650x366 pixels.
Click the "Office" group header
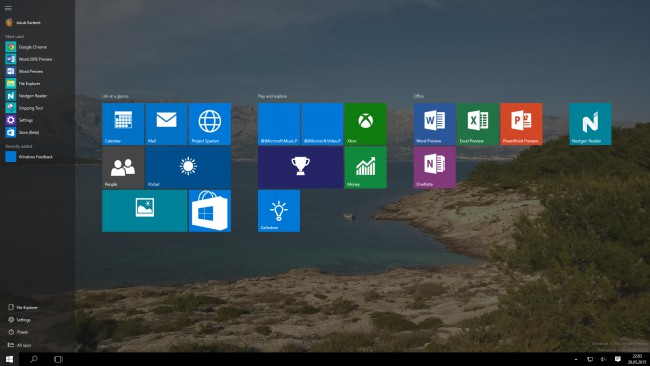pyautogui.click(x=419, y=96)
